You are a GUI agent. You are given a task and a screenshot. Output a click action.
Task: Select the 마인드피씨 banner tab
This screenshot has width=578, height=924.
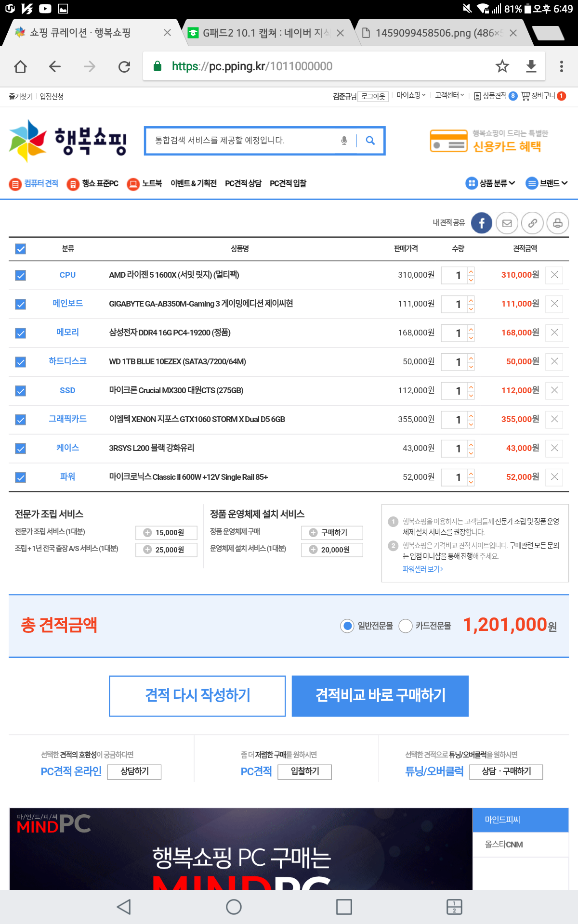(521, 820)
